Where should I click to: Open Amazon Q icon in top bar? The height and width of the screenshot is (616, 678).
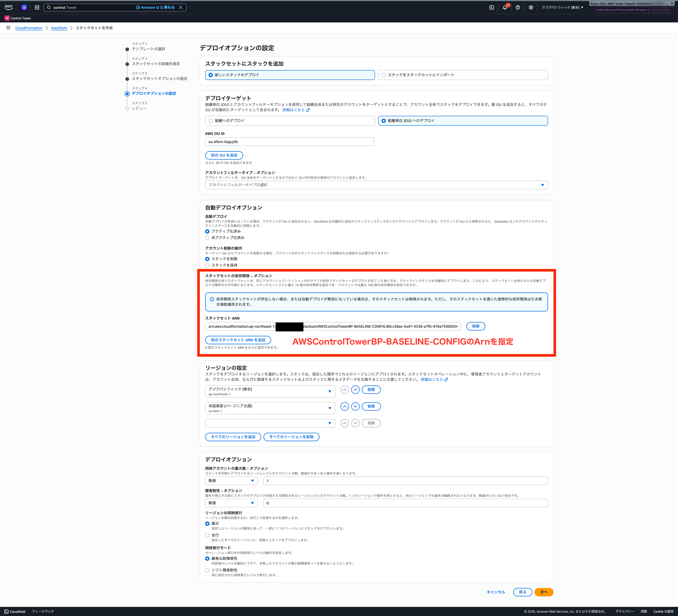pyautogui.click(x=24, y=7)
